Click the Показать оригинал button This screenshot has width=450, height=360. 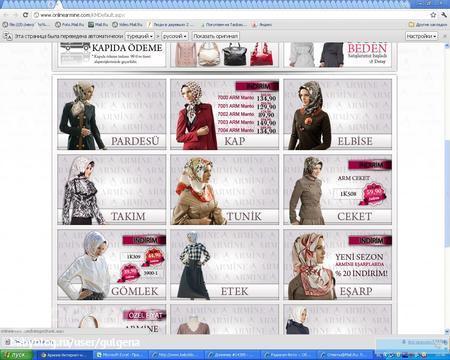tap(215, 36)
